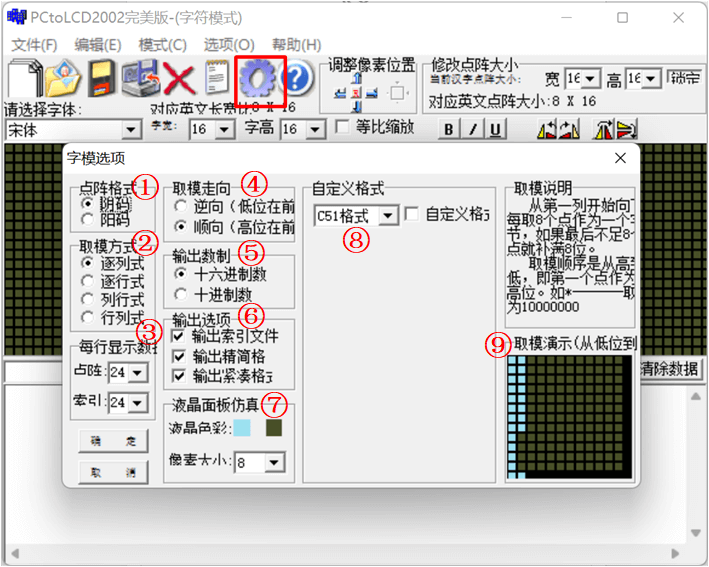Open a file via the folder icon

click(62, 78)
